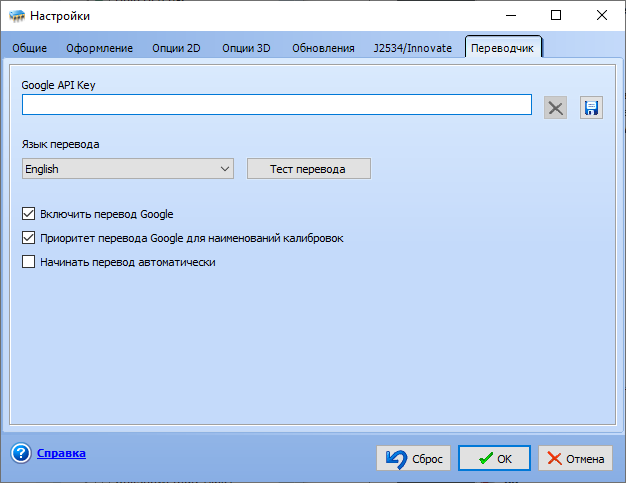Focus the Google API Key input field
Viewport: 626px width, 483px height.
[x=277, y=105]
